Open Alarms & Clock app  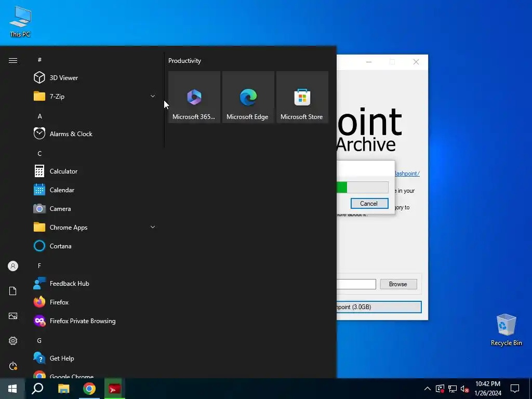pos(95,134)
